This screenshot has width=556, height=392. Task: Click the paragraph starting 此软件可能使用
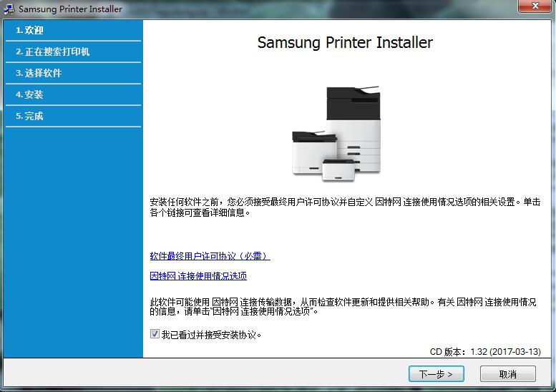[343, 307]
